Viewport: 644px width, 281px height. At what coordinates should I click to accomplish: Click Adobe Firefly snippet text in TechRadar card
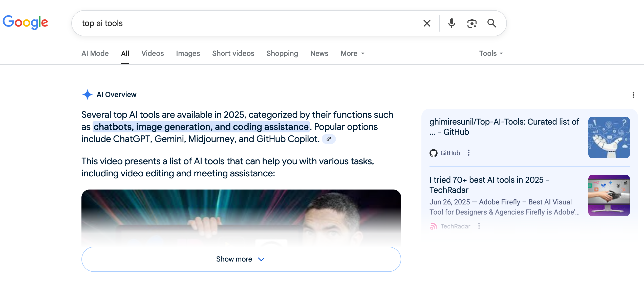[504, 207]
